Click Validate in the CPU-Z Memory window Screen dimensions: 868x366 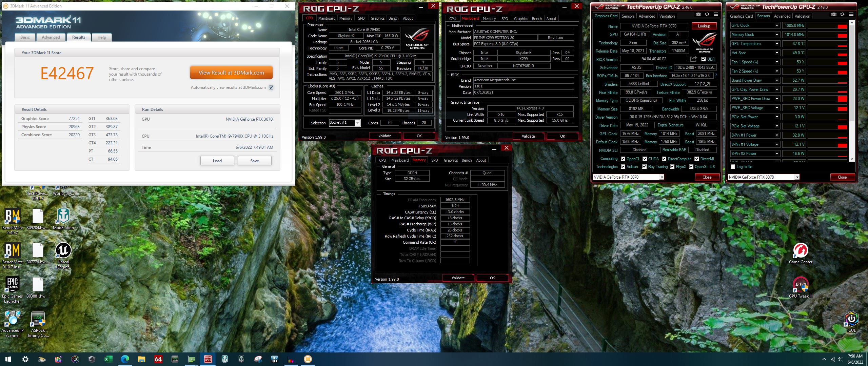pos(458,278)
